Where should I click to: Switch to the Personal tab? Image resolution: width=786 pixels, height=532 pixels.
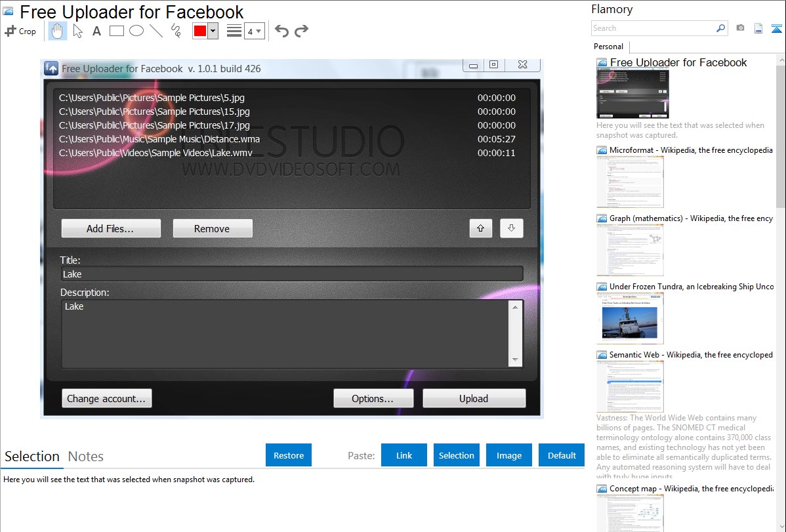click(x=609, y=47)
